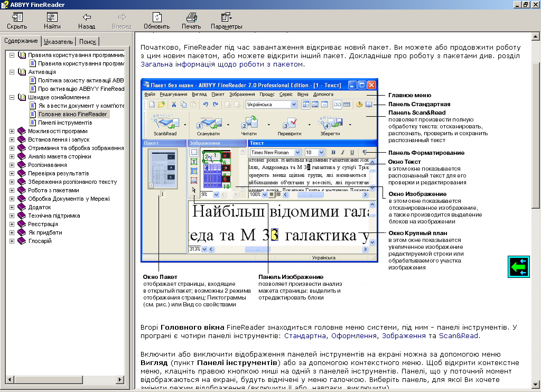The width and height of the screenshot is (541, 392).
Task: Switch to the Поиск tab
Action: coord(88,42)
